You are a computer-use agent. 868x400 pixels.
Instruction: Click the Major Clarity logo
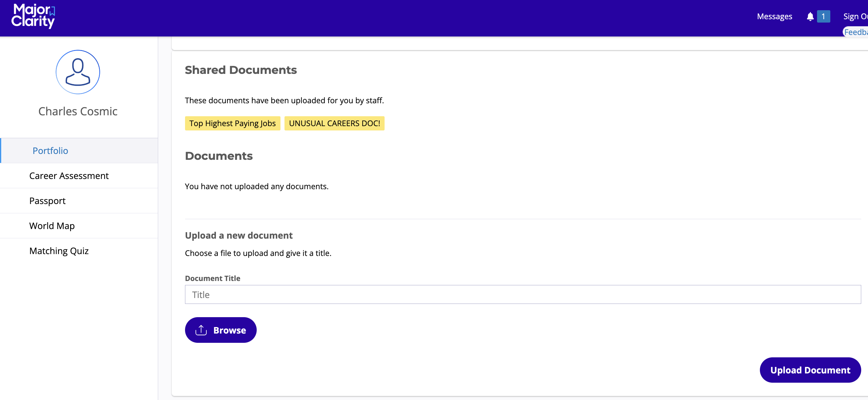(x=33, y=16)
